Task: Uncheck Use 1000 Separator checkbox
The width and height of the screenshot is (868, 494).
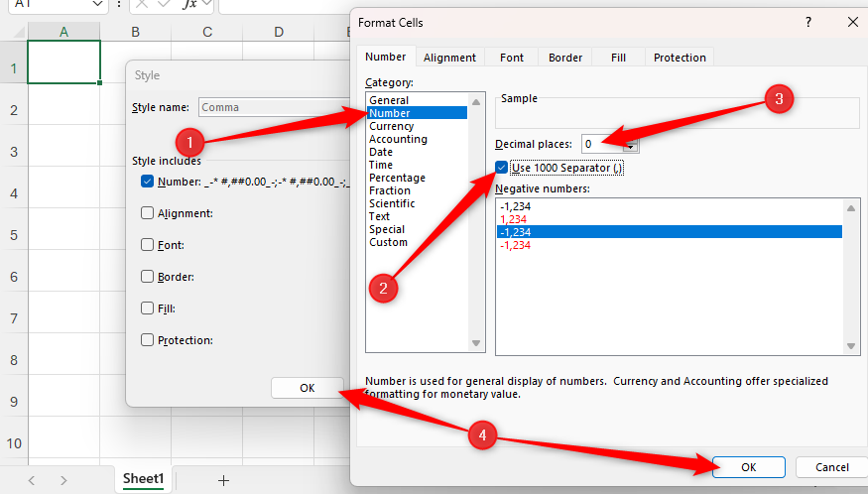Action: click(x=502, y=168)
